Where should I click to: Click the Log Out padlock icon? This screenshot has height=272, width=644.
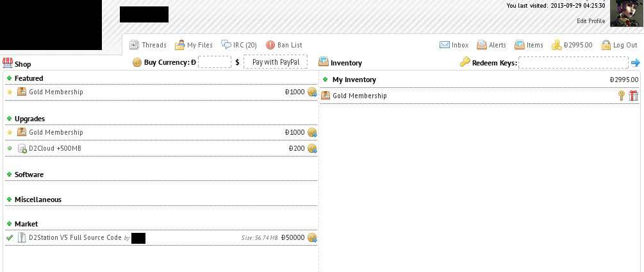click(x=606, y=45)
